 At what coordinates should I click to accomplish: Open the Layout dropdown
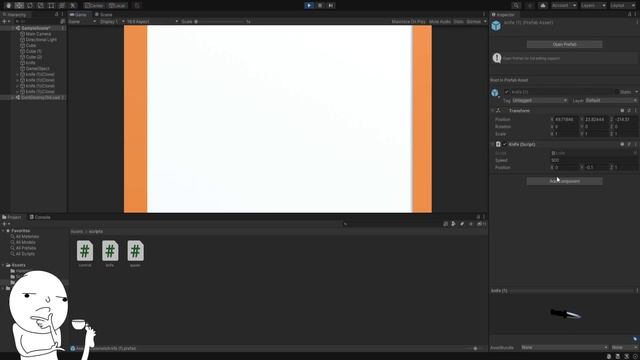point(623,6)
